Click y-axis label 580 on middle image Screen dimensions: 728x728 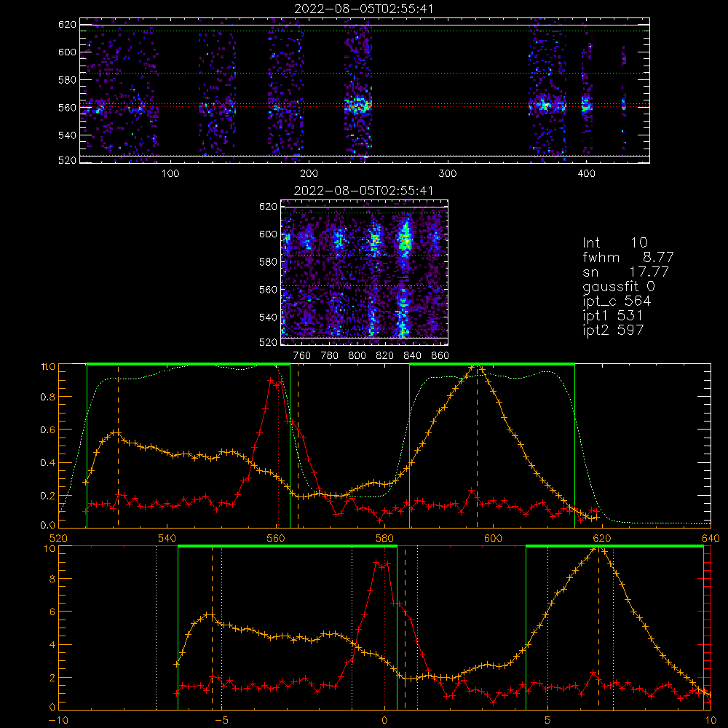pos(268,262)
